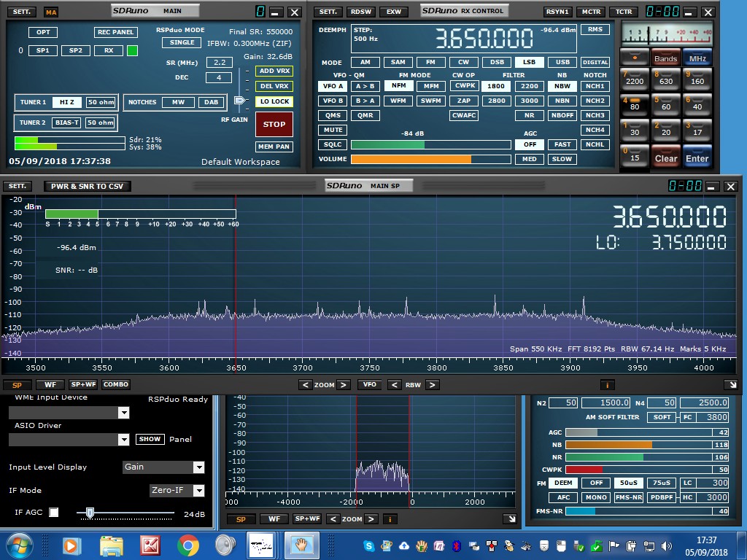
Task: Click the Skype tray icon
Action: [368, 545]
